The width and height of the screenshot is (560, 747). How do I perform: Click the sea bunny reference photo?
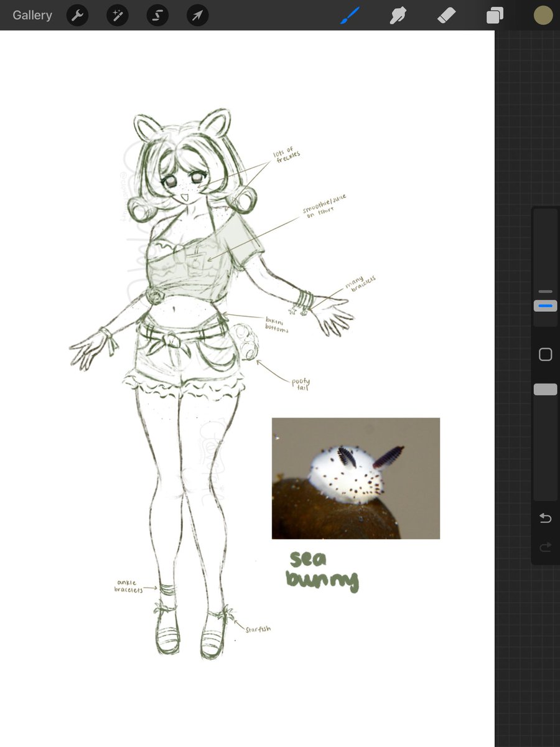[x=356, y=478]
